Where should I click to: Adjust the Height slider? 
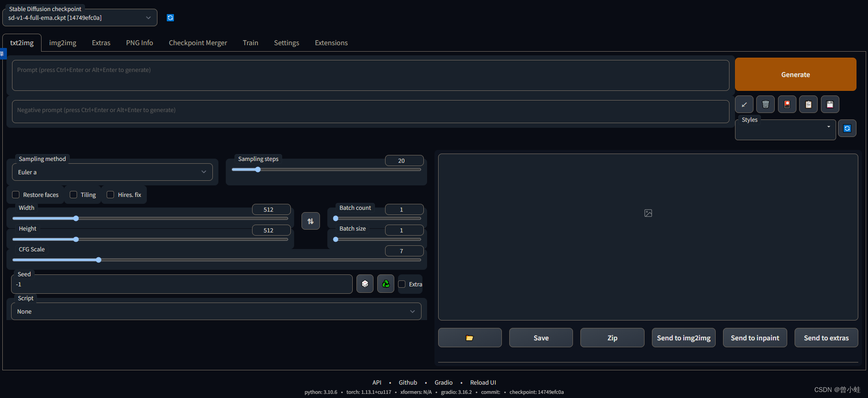click(150, 239)
